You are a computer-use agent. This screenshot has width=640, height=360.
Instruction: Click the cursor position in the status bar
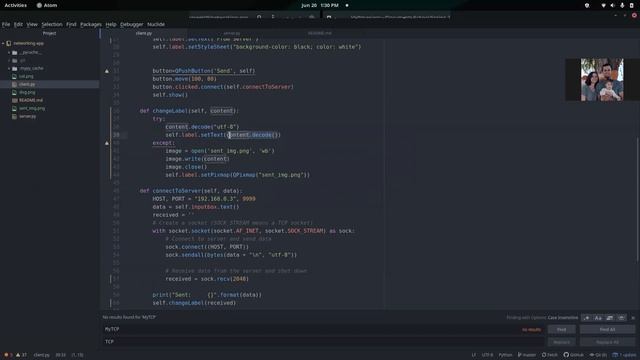click(60, 355)
